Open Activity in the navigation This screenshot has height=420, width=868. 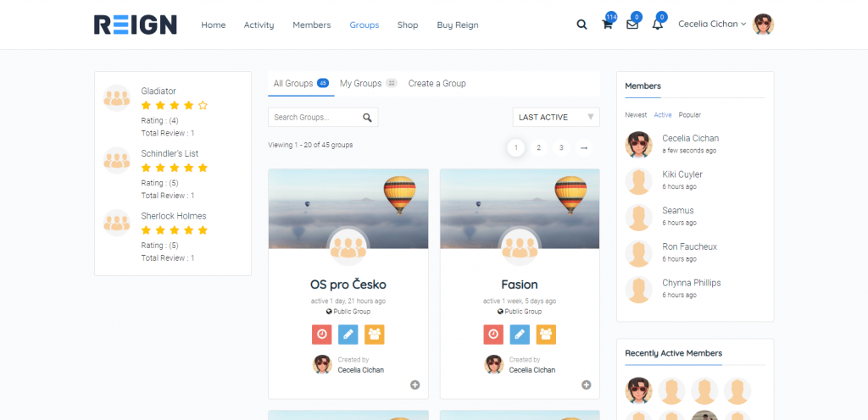tap(259, 25)
